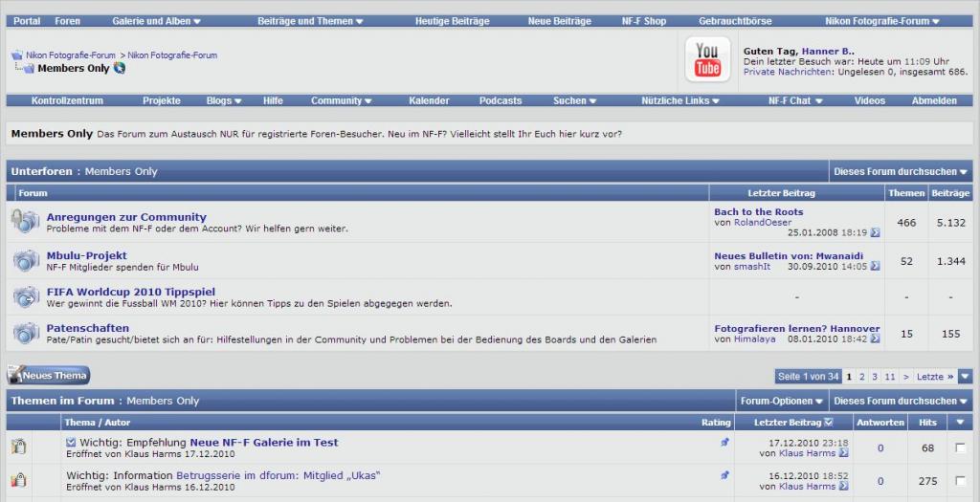Image resolution: width=980 pixels, height=502 pixels.
Task: Open Galerie und Alben dropdown menu
Action: (156, 21)
